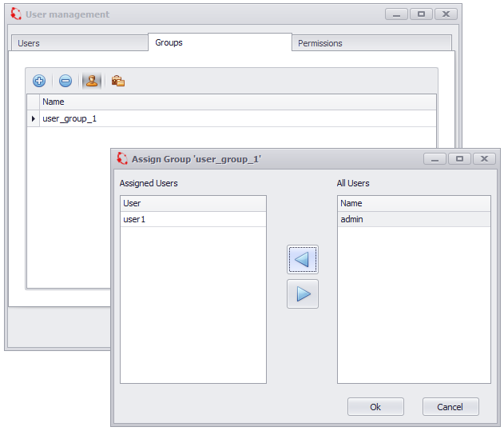This screenshot has width=504, height=431.
Task: Click the remove group minus icon
Action: (65, 81)
